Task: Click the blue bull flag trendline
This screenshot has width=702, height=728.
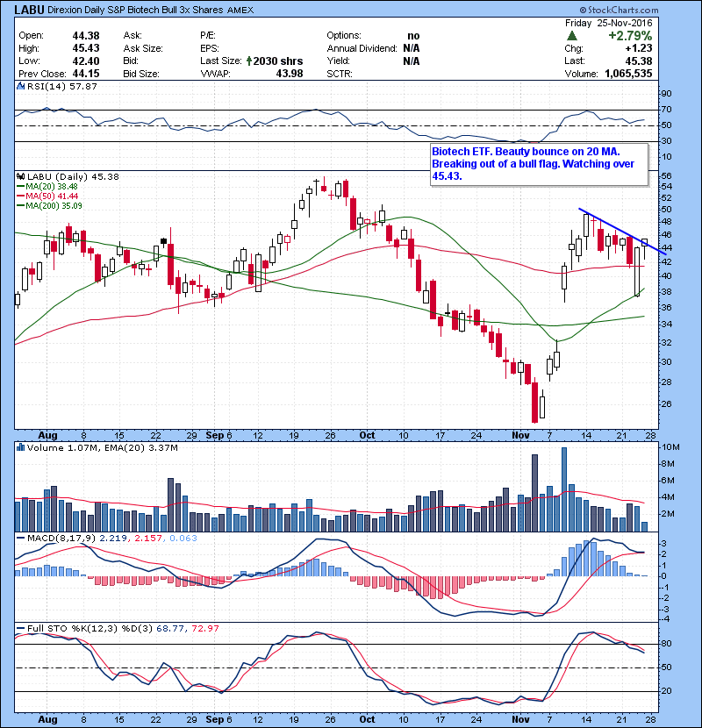Action: [x=622, y=232]
